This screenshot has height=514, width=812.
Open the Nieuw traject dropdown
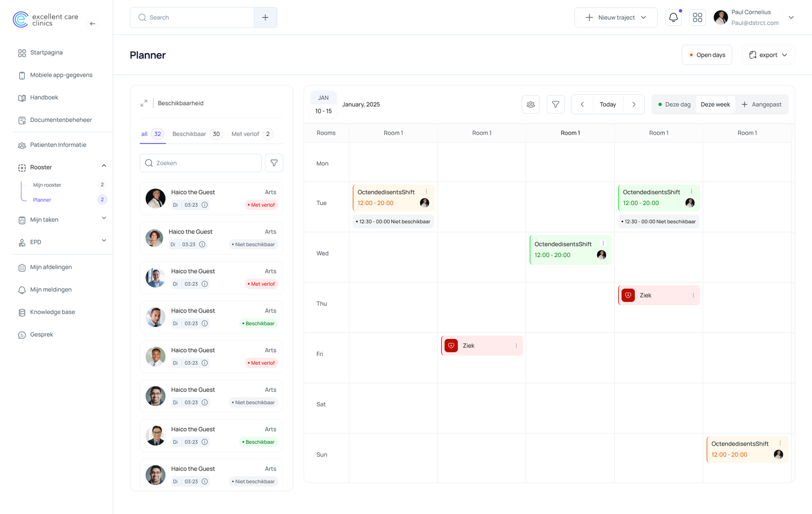click(616, 17)
